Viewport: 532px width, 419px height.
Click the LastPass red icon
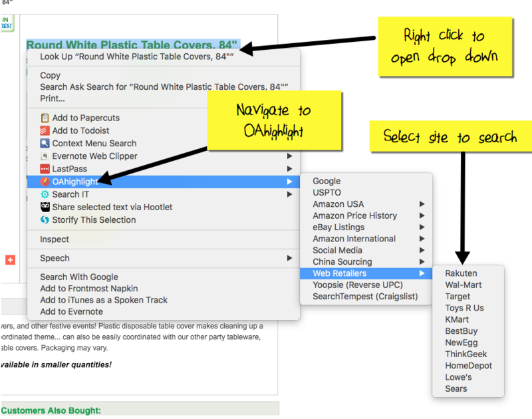[45, 169]
